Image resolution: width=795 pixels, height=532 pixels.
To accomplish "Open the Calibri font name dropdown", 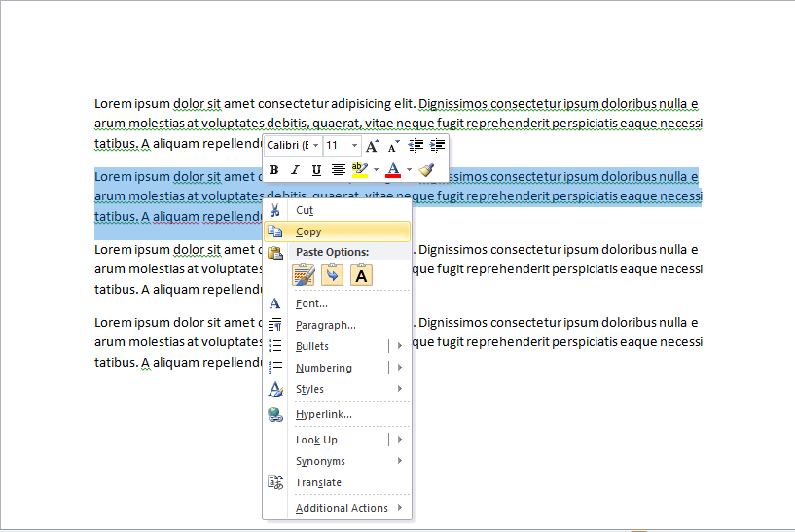I will (316, 146).
